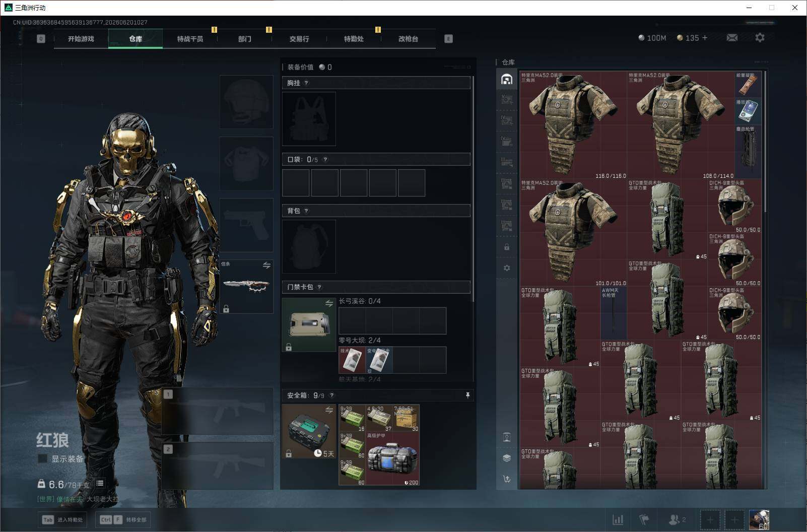Open the 特勤处 tab
Image resolution: width=807 pixels, height=532 pixels.
coord(354,39)
